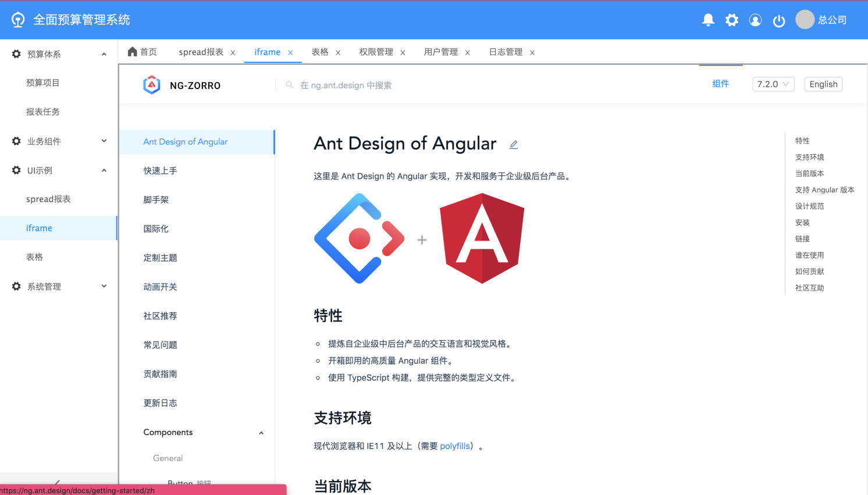868x495 pixels.
Task: Switch to the spread报表 tab
Action: click(x=201, y=52)
